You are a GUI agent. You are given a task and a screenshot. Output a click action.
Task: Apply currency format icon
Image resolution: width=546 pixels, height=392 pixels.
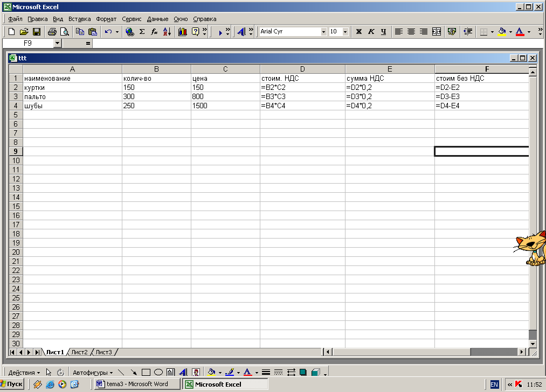(452, 32)
